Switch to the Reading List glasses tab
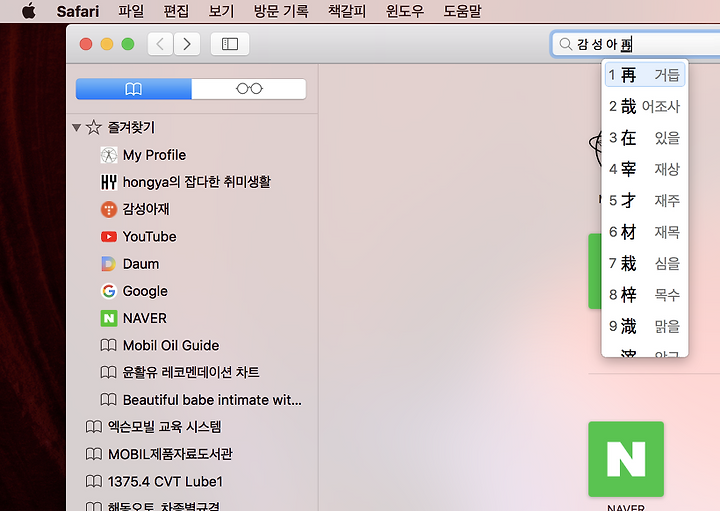This screenshot has height=511, width=720. [249, 89]
